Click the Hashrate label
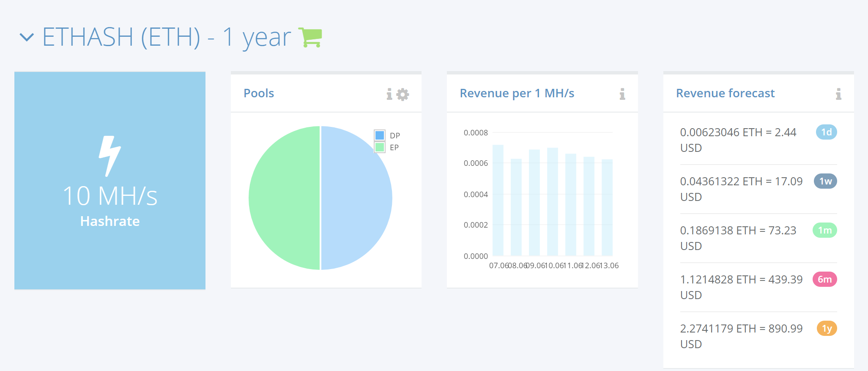Image resolution: width=868 pixels, height=371 pixels. pos(110,221)
